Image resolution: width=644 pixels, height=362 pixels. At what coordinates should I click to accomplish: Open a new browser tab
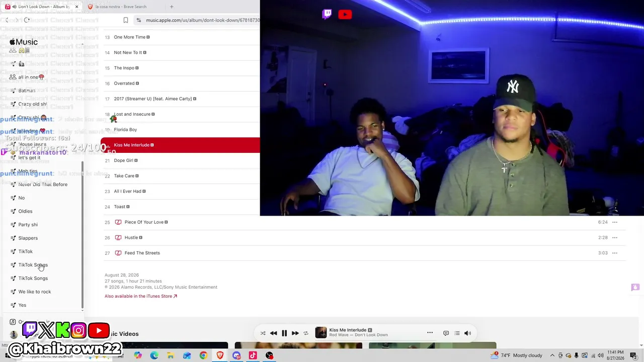point(172,7)
